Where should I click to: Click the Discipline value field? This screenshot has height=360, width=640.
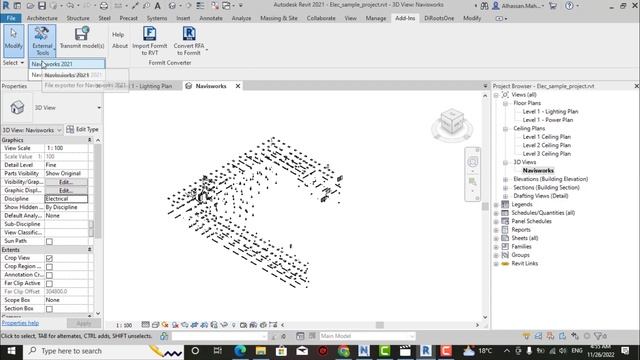tap(66, 199)
